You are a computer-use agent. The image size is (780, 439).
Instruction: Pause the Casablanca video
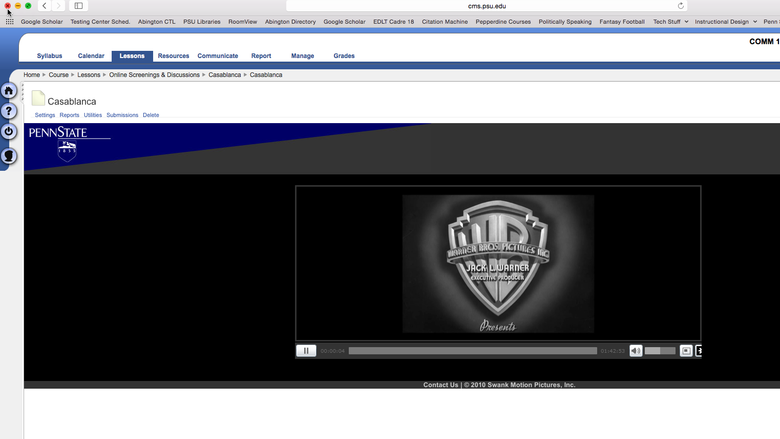[x=306, y=351]
